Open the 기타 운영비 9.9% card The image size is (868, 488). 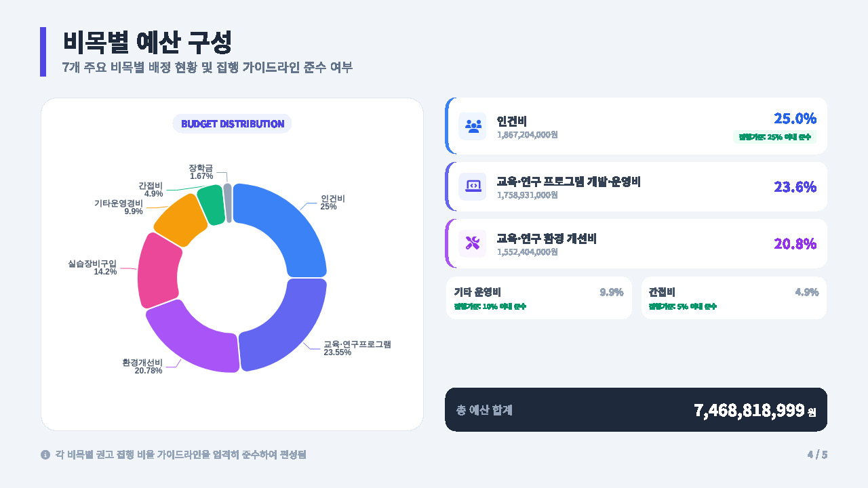538,298
